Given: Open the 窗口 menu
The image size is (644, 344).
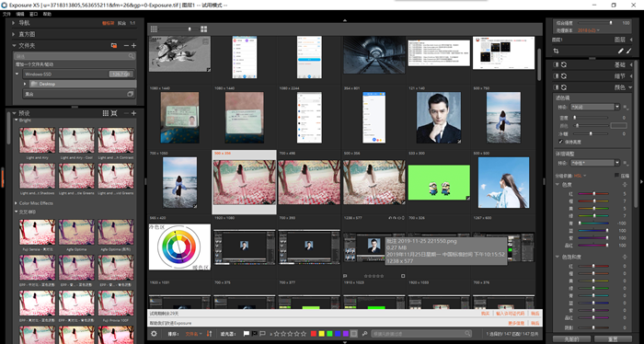Looking at the screenshot, I should tap(33, 14).
